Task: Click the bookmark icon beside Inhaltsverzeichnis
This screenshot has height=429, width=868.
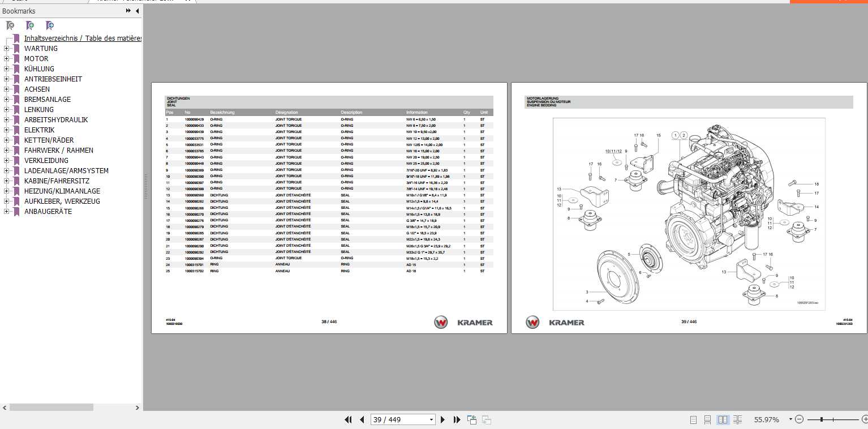Action: point(17,38)
